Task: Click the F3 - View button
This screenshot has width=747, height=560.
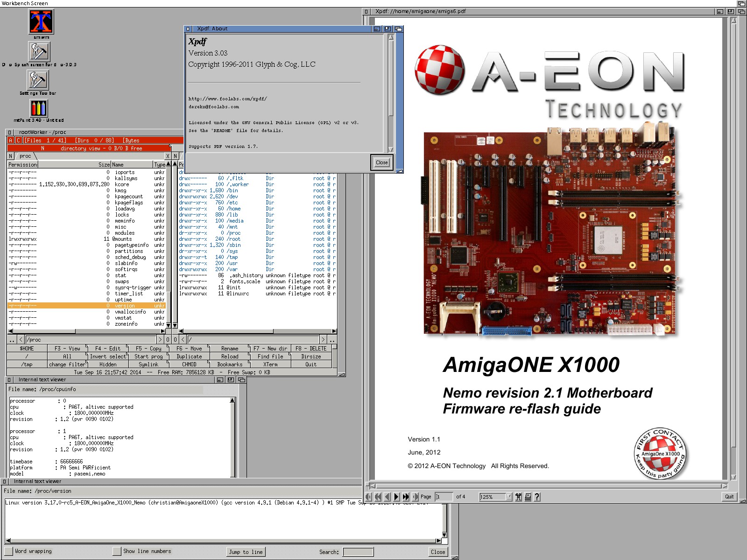Action: [67, 349]
